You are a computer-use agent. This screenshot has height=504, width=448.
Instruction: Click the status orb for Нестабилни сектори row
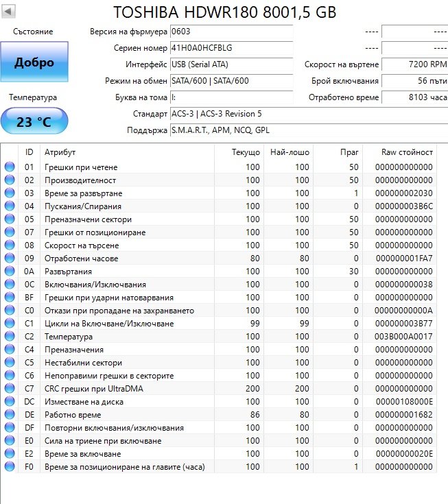pos(10,363)
